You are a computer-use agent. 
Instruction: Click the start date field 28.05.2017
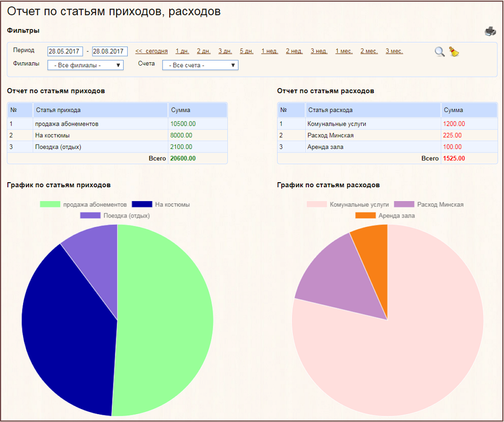point(66,51)
